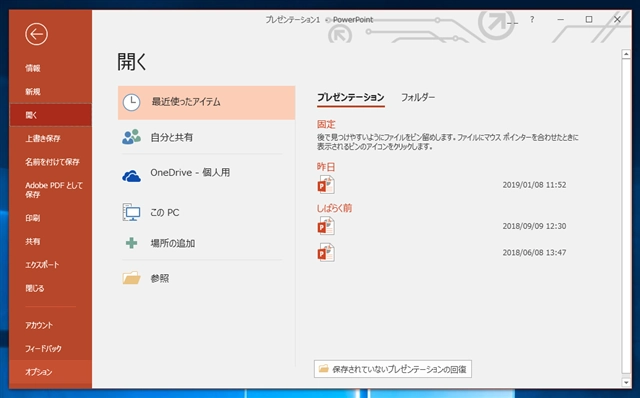Click the folder icon for 参照
The width and height of the screenshot is (640, 398).
[131, 278]
